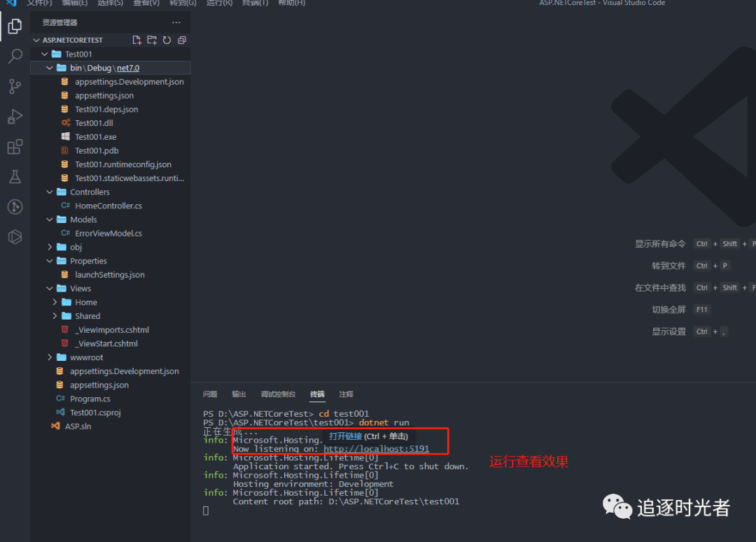Image resolution: width=756 pixels, height=542 pixels.
Task: Open the Search view icon
Action: coord(15,57)
